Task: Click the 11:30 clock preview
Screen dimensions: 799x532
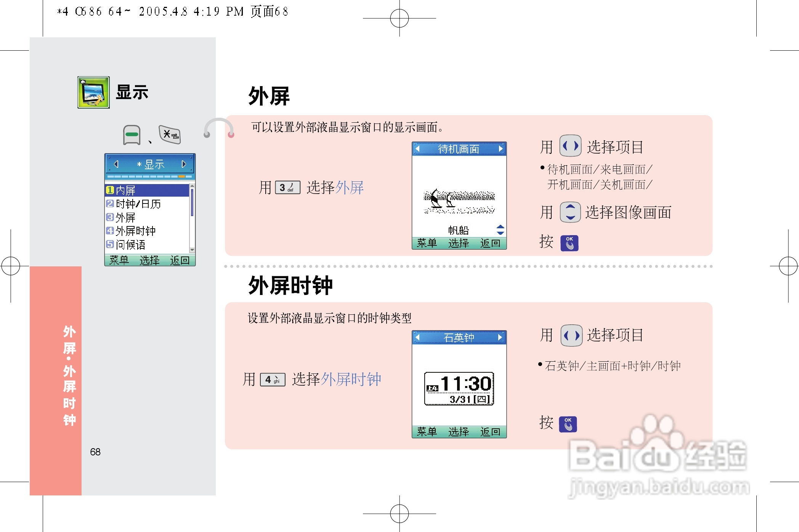Action: [x=459, y=388]
